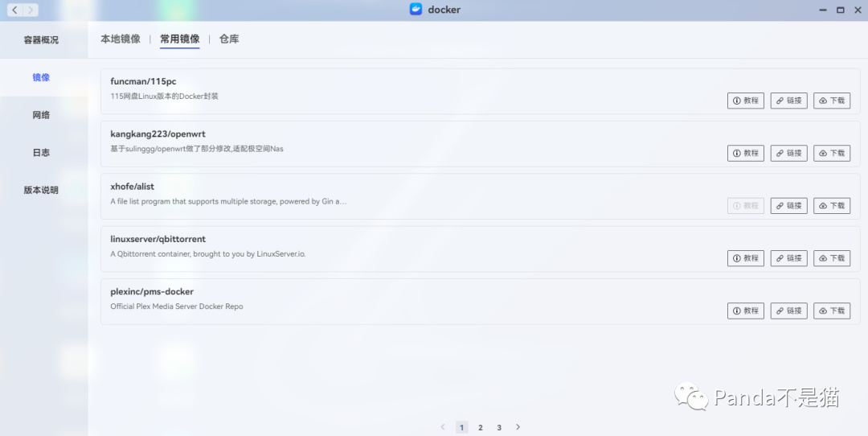Open tutorial for funcman/115pc
Viewport: 868px width, 436px height.
pos(746,101)
